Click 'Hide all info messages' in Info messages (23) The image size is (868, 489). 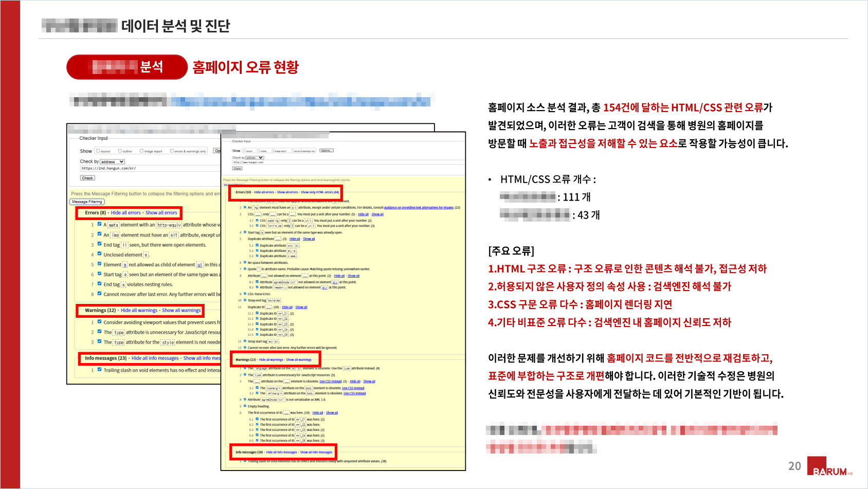(155, 358)
